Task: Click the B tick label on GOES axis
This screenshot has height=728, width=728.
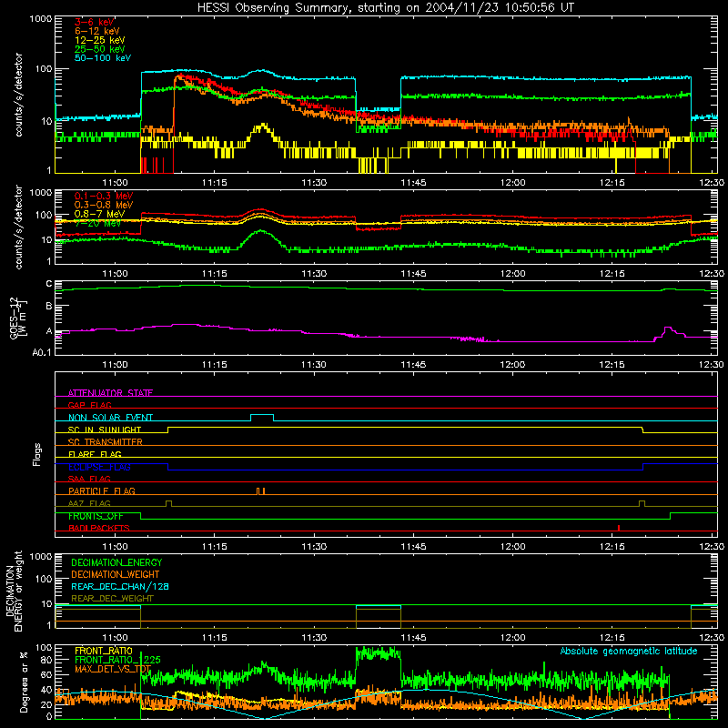Action: coord(49,307)
